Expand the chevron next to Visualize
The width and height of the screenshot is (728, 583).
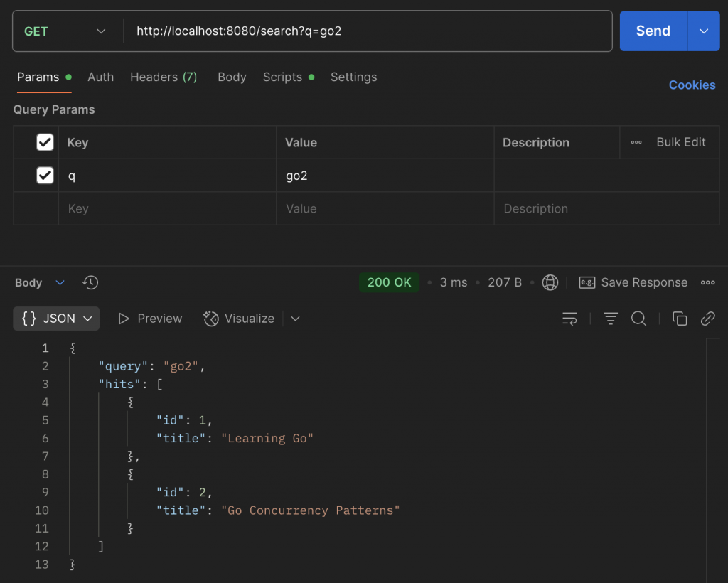[296, 319]
